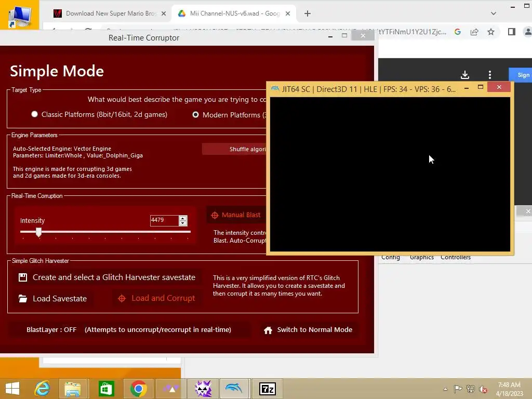The image size is (532, 399).
Task: Click the Action Center flag icon
Action: point(458,389)
